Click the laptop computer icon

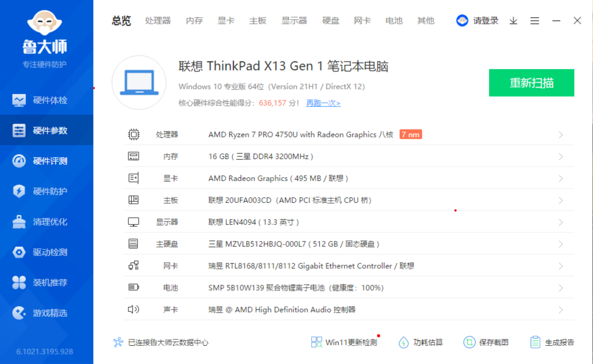pos(139,83)
